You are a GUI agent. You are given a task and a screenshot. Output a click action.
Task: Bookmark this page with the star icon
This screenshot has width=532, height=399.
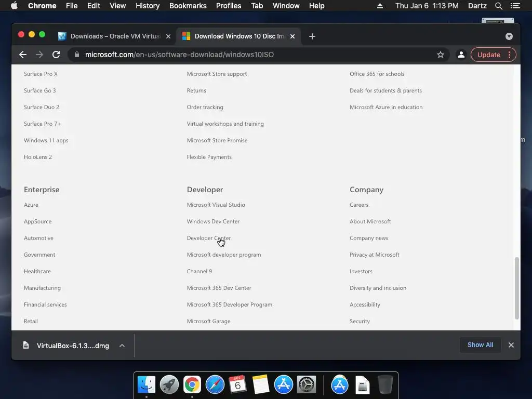(x=441, y=55)
